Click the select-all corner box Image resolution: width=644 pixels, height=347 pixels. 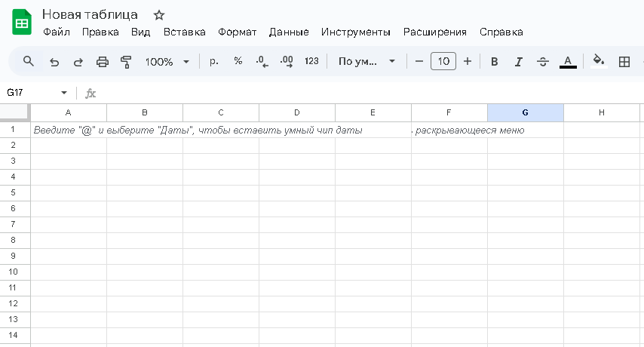pyautogui.click(x=15, y=112)
